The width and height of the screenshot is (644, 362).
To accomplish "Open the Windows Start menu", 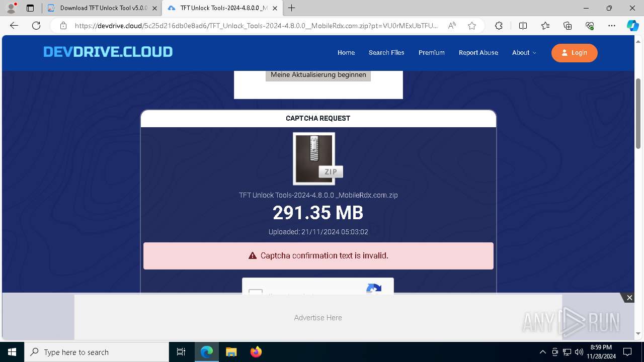I will point(12,352).
